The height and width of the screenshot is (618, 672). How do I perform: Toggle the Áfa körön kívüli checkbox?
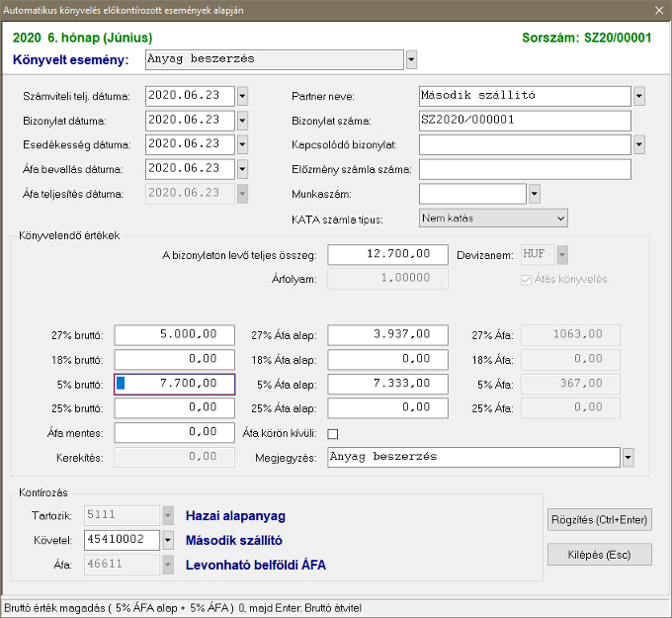pyautogui.click(x=333, y=433)
